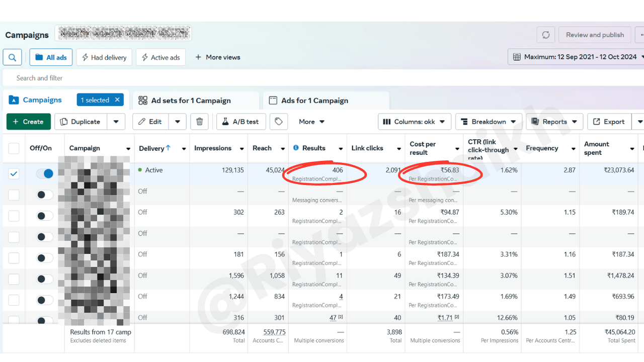Toggle off the Active campaign switch

pyautogui.click(x=44, y=173)
